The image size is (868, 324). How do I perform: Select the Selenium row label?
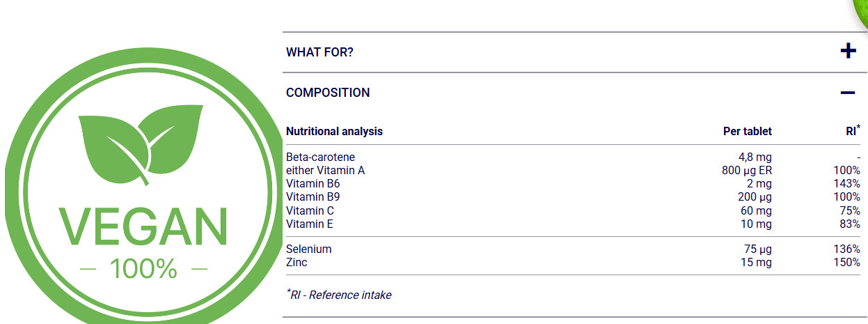(x=309, y=249)
